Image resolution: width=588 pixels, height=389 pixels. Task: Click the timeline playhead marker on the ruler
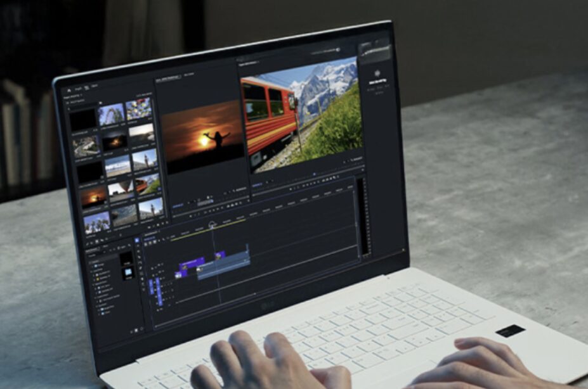click(x=212, y=226)
